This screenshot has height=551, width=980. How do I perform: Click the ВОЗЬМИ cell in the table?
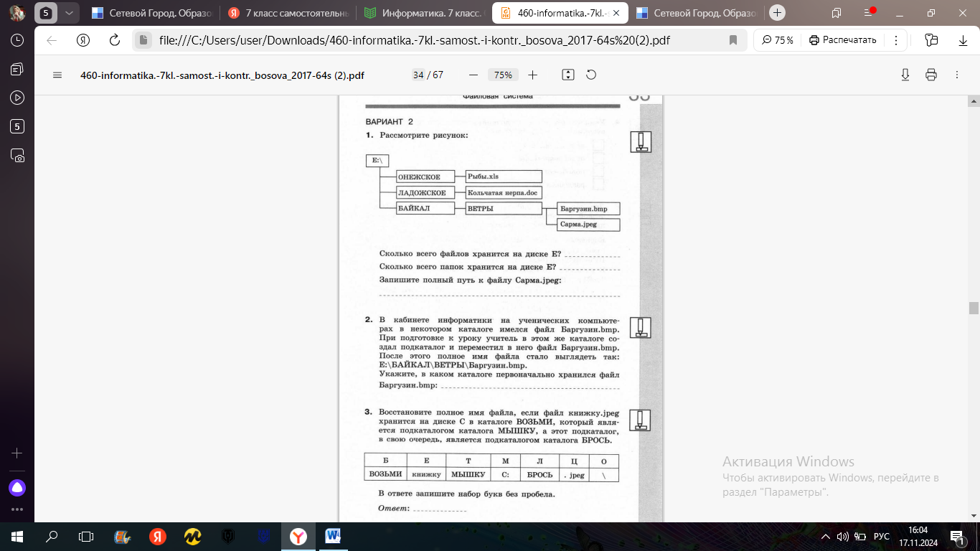pyautogui.click(x=385, y=474)
